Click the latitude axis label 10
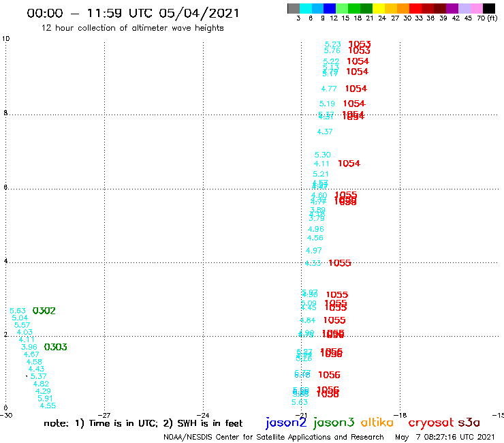504x443 pixels. pos(5,39)
